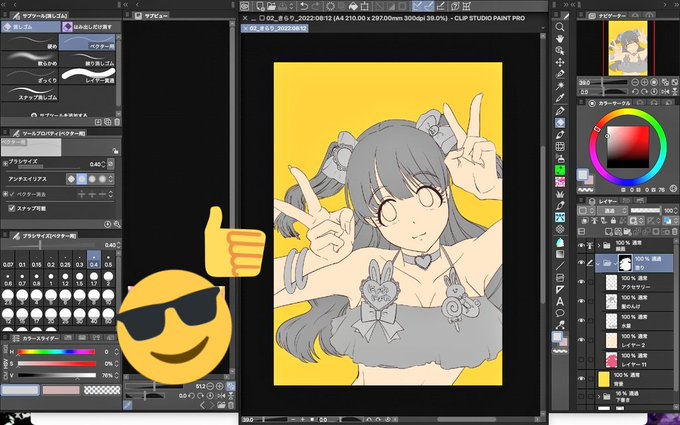
Task: Hide the 線画 folder layer
Action: tap(581, 245)
